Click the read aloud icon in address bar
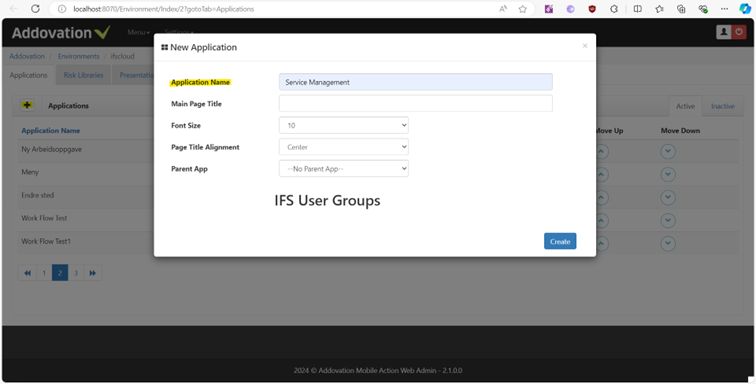756x384 pixels. tap(503, 9)
